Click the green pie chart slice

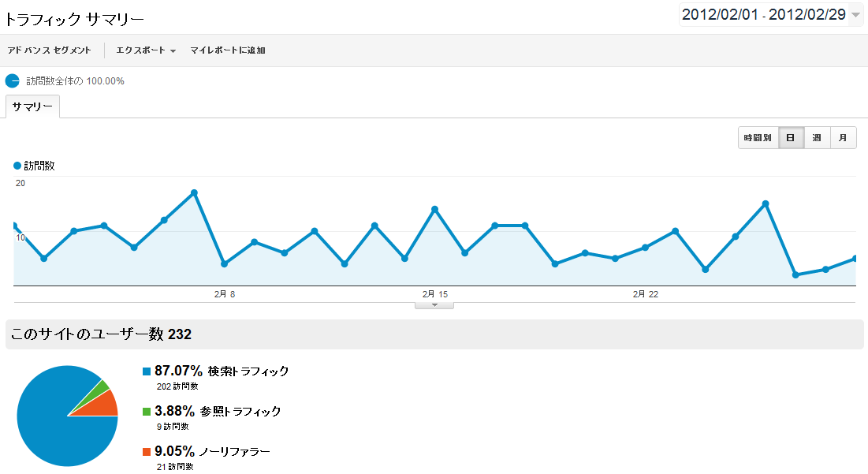point(101,387)
